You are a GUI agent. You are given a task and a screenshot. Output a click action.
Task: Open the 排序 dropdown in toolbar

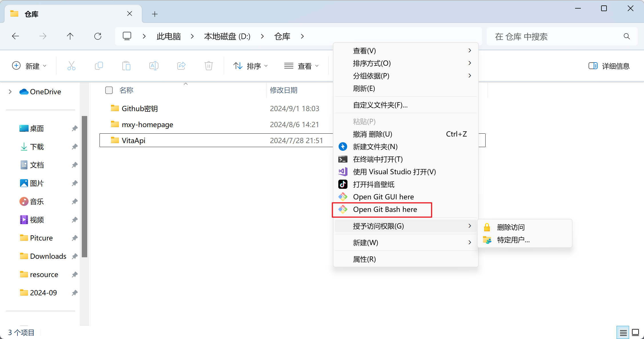251,66
